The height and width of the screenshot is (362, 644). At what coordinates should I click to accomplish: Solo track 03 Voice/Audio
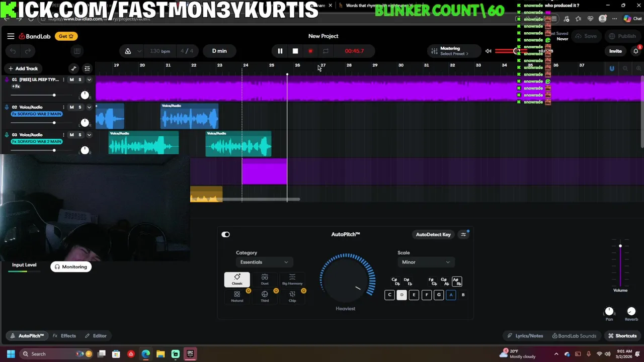79,135
